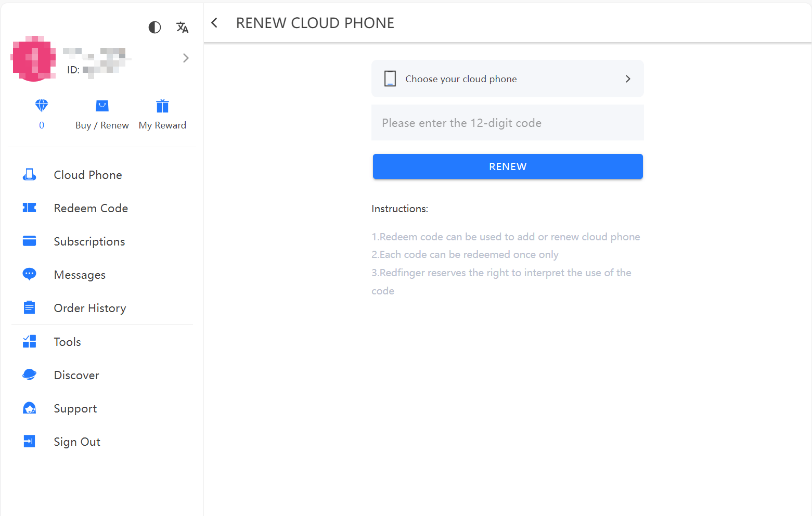Toggle dark mode with the contrast icon
This screenshot has height=516, width=812.
coord(154,27)
